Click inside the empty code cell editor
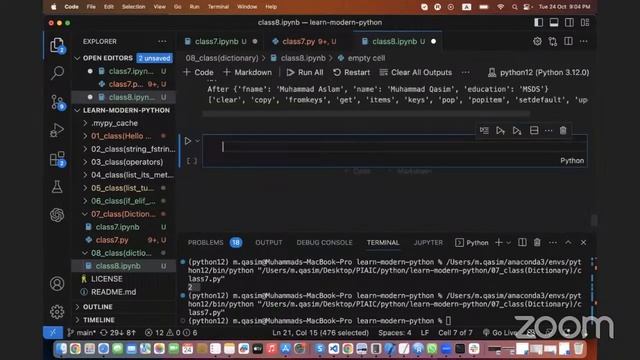 point(394,147)
